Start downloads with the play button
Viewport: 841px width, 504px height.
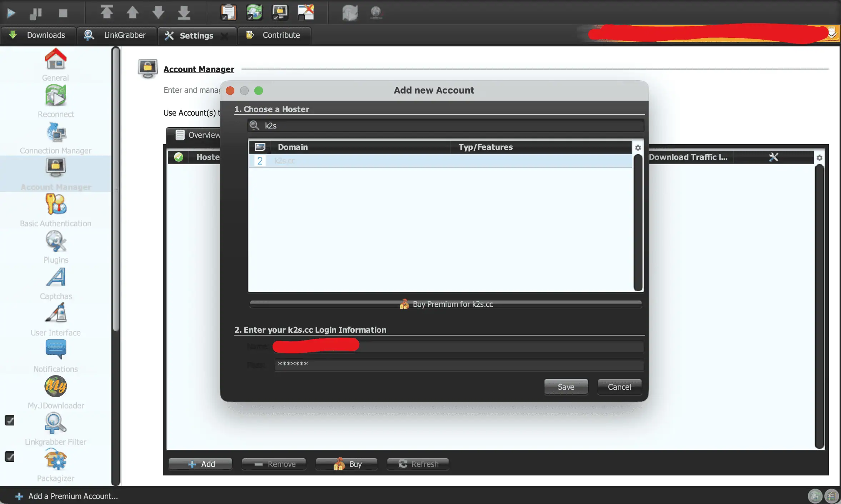[x=11, y=13]
